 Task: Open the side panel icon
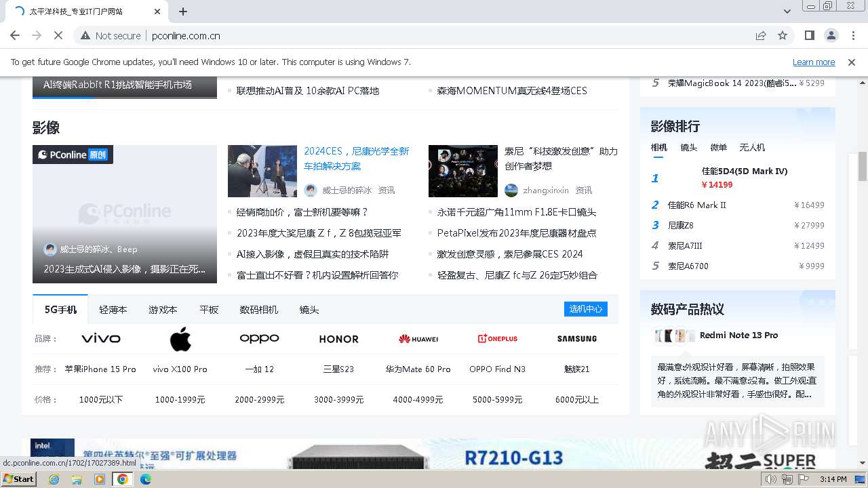coord(809,35)
